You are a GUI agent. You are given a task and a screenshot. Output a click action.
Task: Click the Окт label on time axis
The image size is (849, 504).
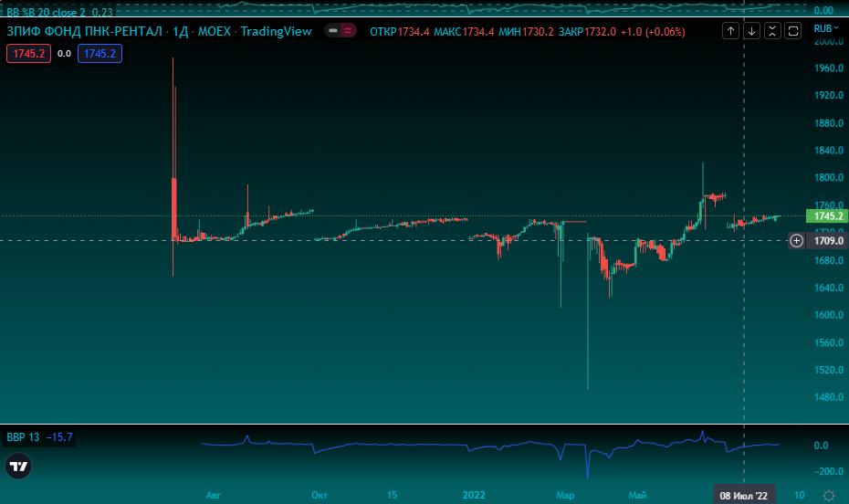pos(320,495)
